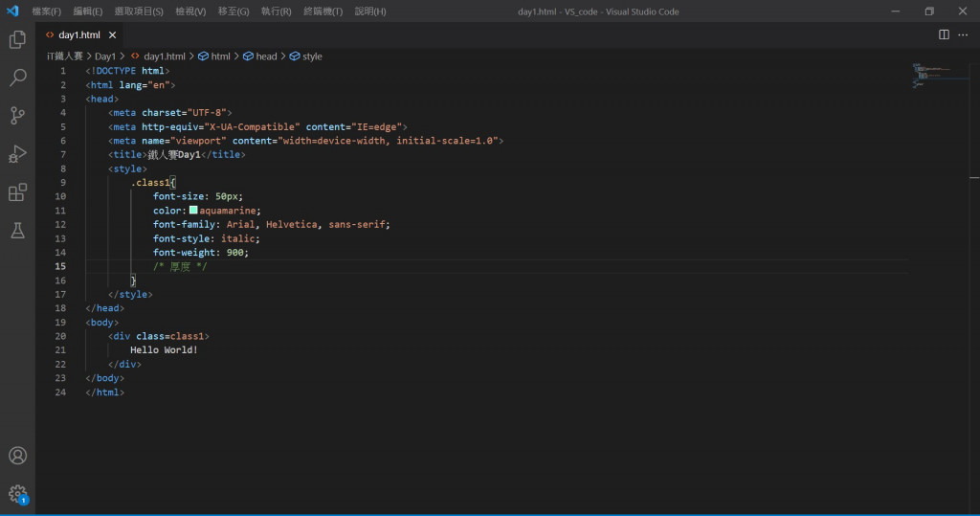Click the opening <body> tag
The image size is (980, 516).
(101, 323)
